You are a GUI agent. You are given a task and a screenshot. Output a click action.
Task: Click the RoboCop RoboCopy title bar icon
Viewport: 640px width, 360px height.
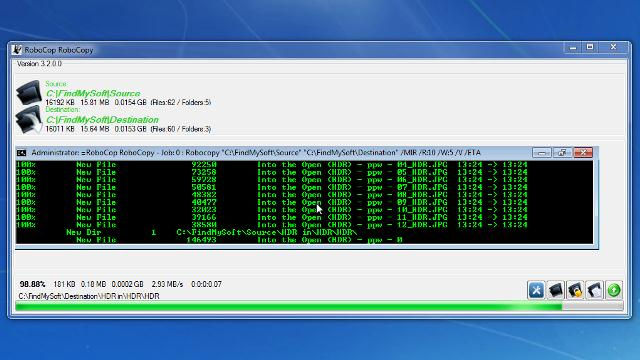(17, 50)
